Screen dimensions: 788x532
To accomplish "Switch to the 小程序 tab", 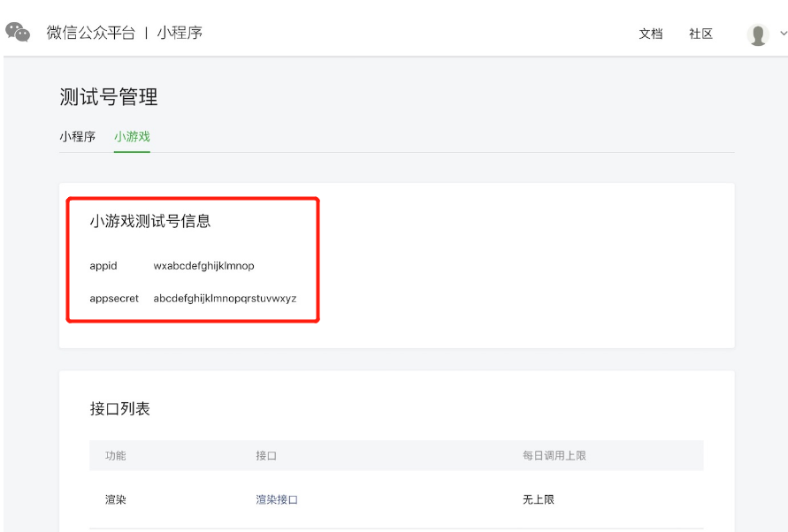I will pos(78,137).
